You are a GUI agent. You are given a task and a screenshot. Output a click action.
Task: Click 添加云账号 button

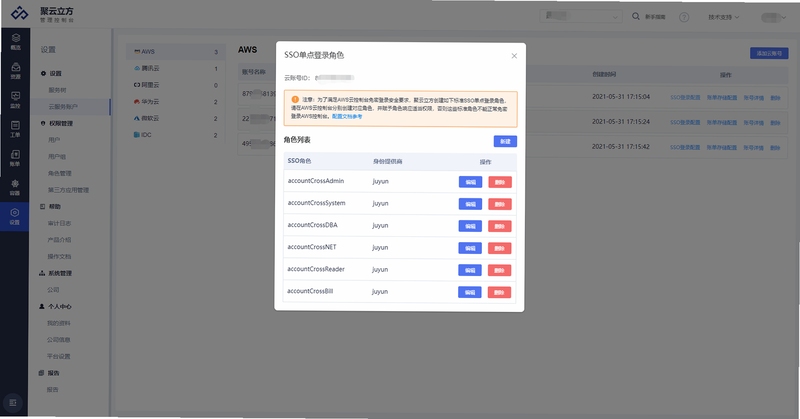(x=769, y=53)
